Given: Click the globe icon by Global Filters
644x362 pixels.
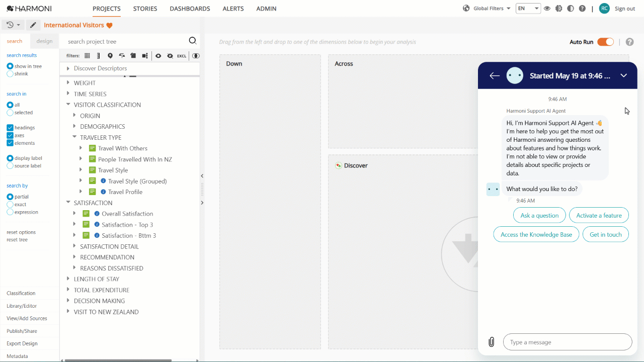Looking at the screenshot, I should click(x=466, y=9).
